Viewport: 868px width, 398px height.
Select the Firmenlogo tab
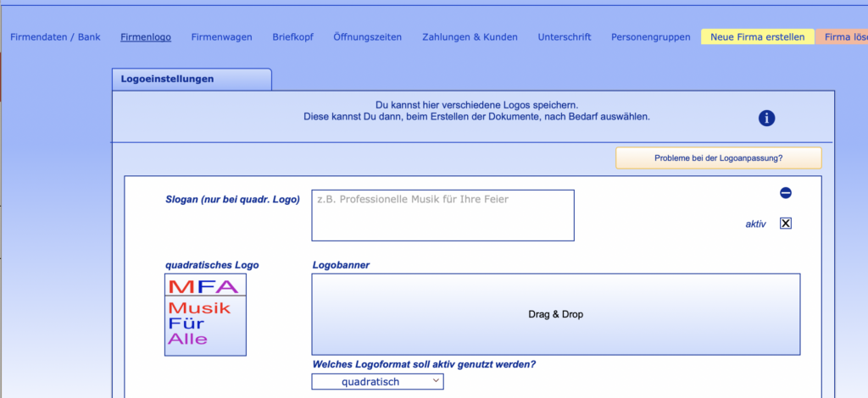146,37
